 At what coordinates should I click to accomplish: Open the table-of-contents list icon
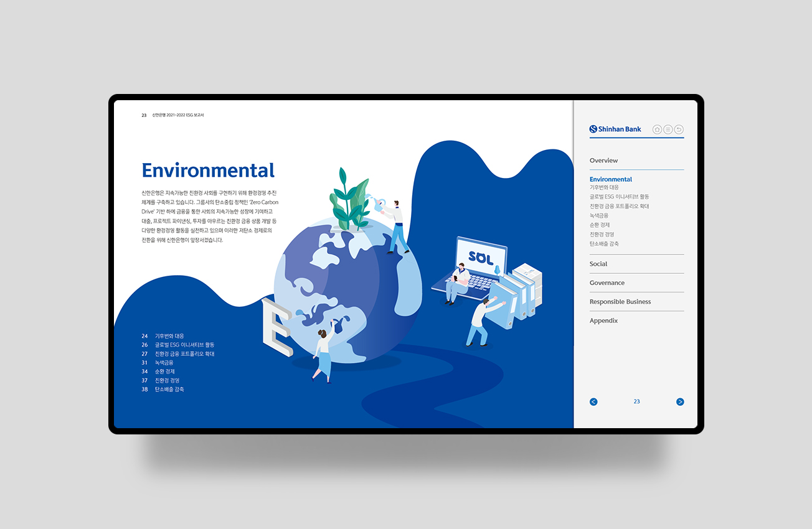tap(668, 129)
